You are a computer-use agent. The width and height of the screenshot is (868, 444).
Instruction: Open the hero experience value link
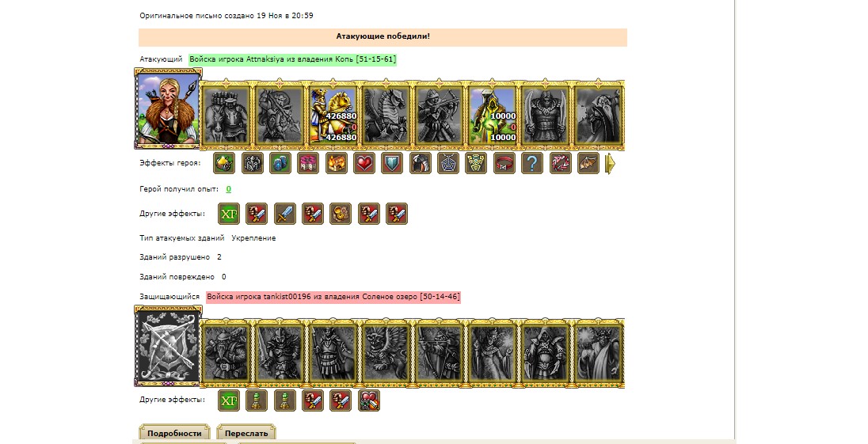[229, 189]
